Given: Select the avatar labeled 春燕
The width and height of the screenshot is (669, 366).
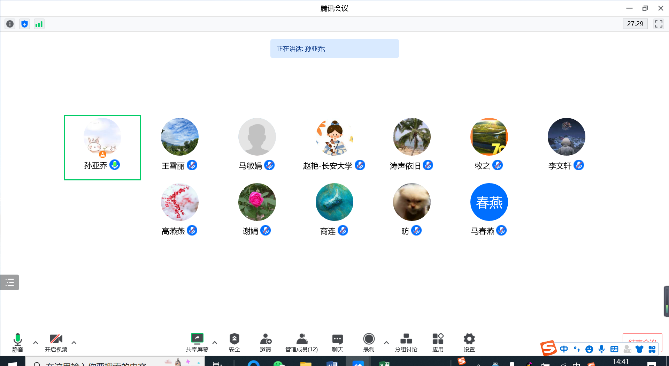Looking at the screenshot, I should 489,202.
